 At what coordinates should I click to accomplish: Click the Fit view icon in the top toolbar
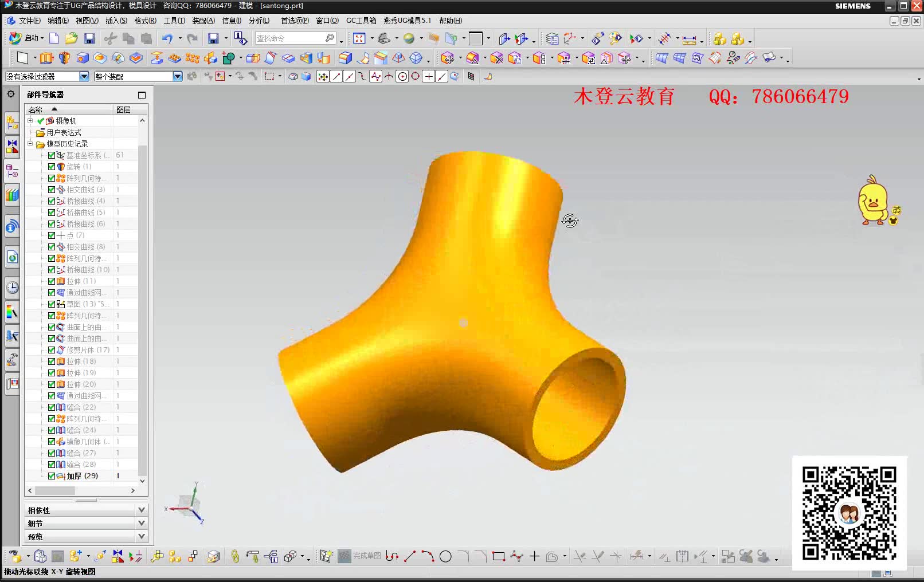click(x=359, y=38)
